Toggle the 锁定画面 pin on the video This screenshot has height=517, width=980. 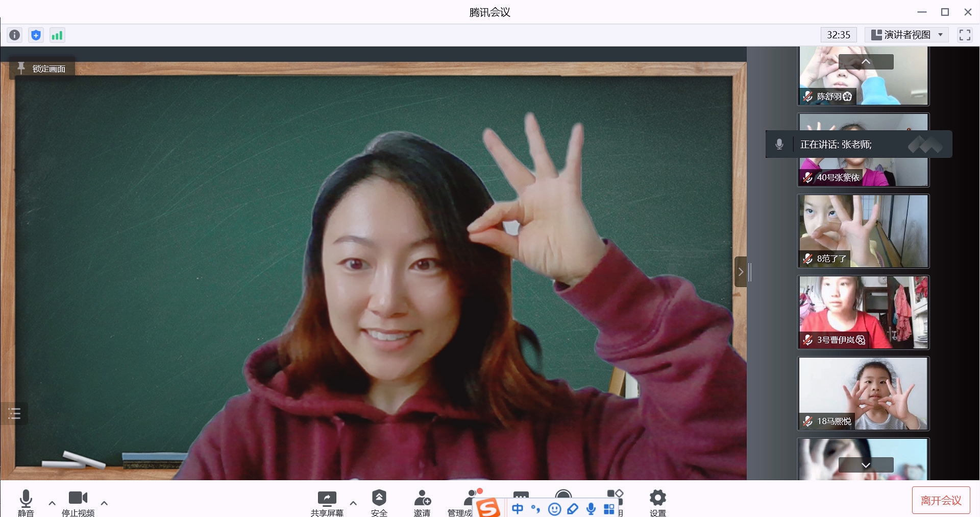pyautogui.click(x=42, y=68)
